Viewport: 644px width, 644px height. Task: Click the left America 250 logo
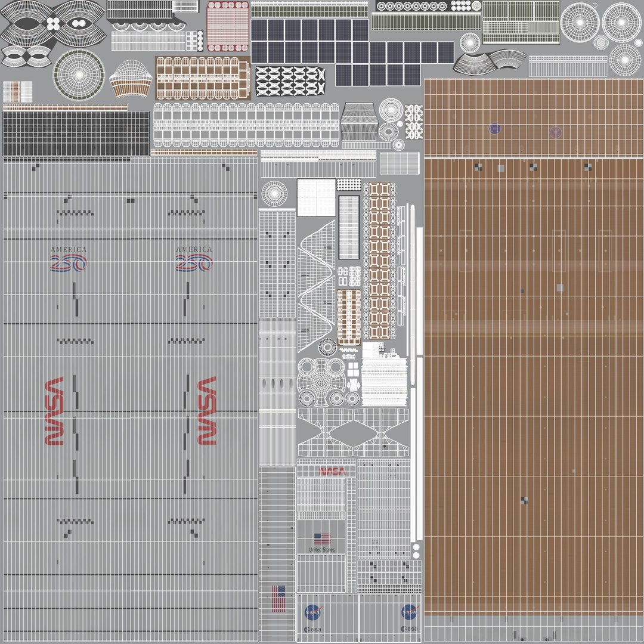[x=69, y=259]
